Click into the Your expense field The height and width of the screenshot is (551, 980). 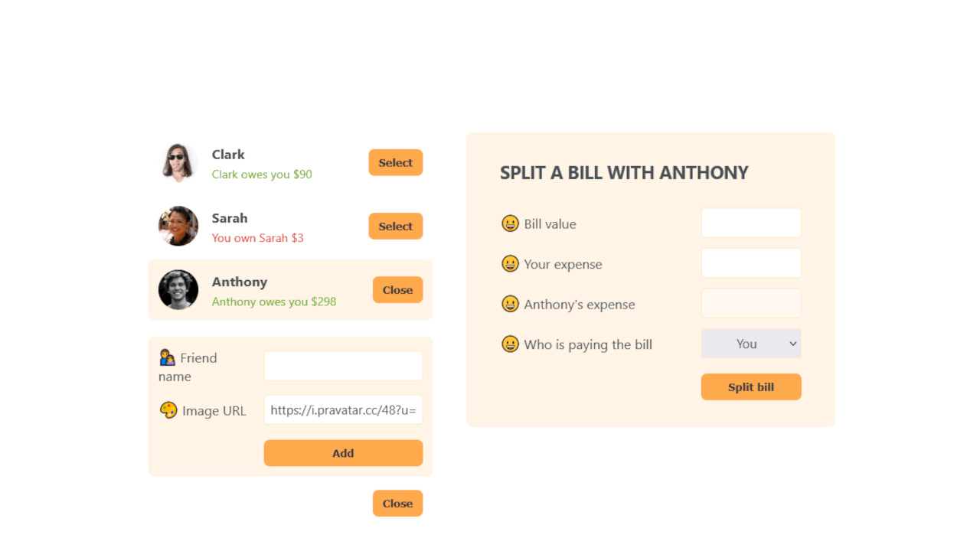(x=750, y=263)
